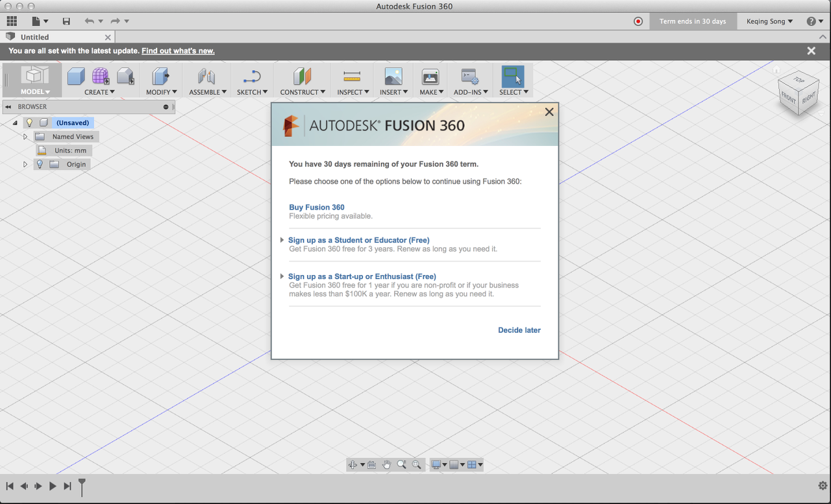Open the ASSEMBLE dropdown menu
The height and width of the screenshot is (504, 831).
[x=208, y=92]
